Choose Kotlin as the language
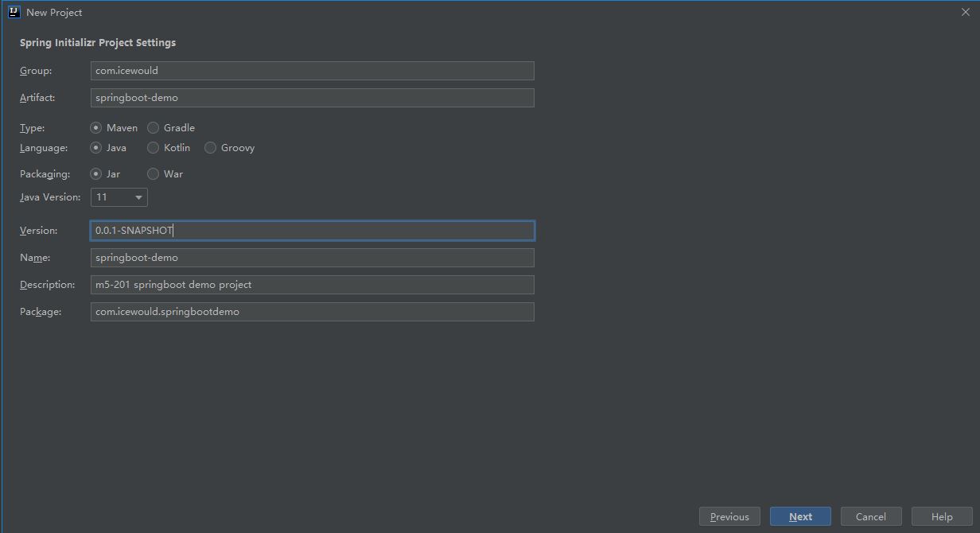The width and height of the screenshot is (980, 533). 154,147
